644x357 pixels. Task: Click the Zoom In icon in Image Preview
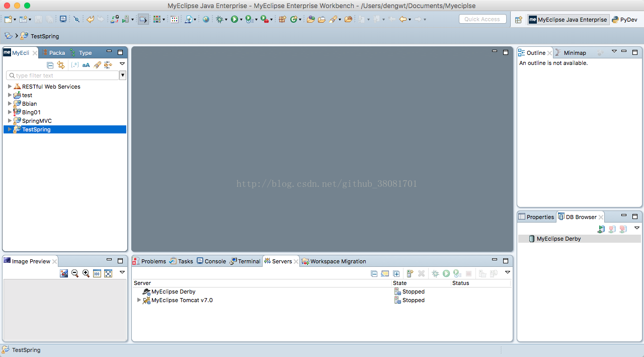tap(86, 273)
